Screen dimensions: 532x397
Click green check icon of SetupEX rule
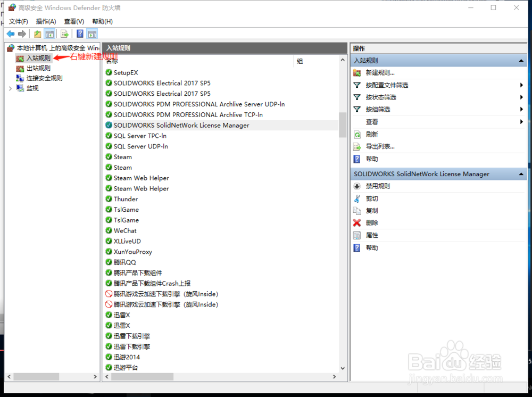pos(109,72)
